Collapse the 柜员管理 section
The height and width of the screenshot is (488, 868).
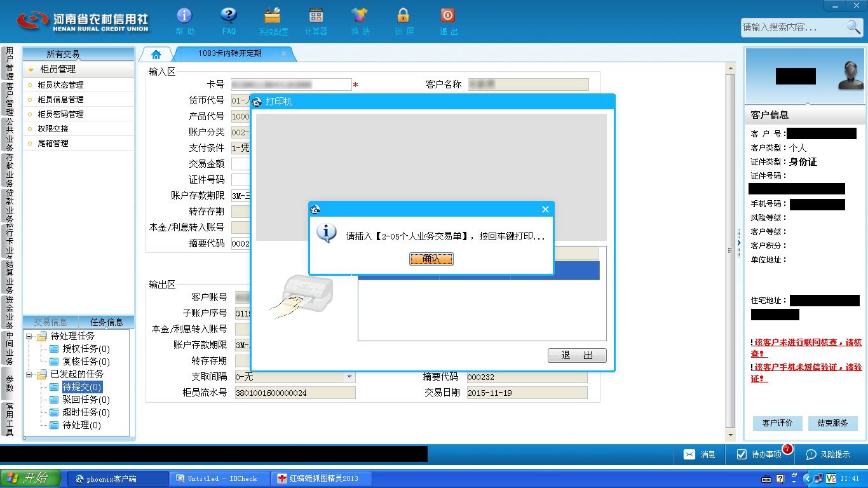coord(31,69)
